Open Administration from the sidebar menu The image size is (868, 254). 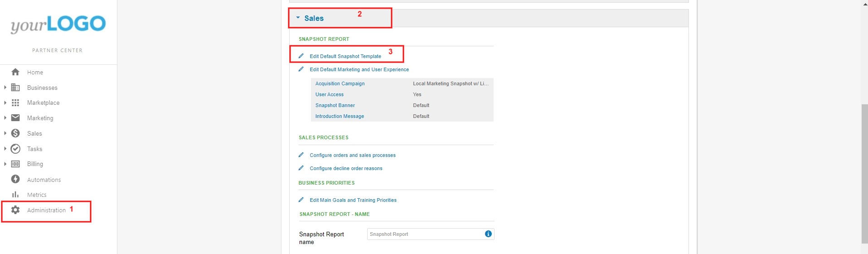[x=46, y=210]
